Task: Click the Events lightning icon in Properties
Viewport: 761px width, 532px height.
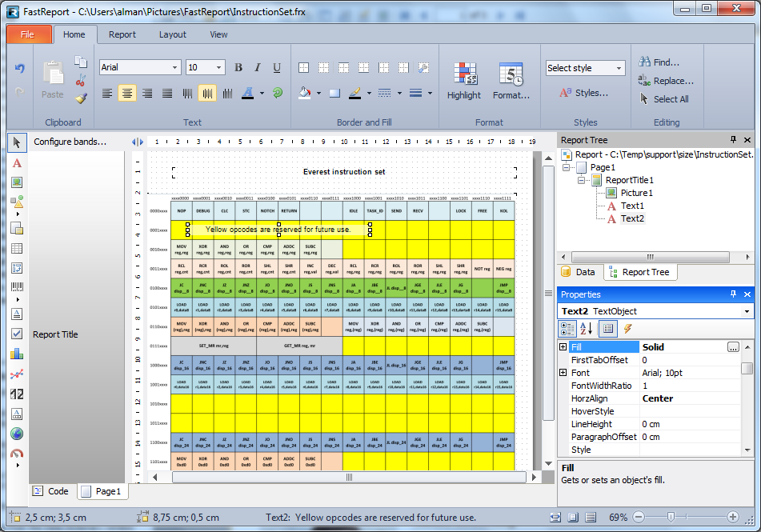Action: (628, 329)
